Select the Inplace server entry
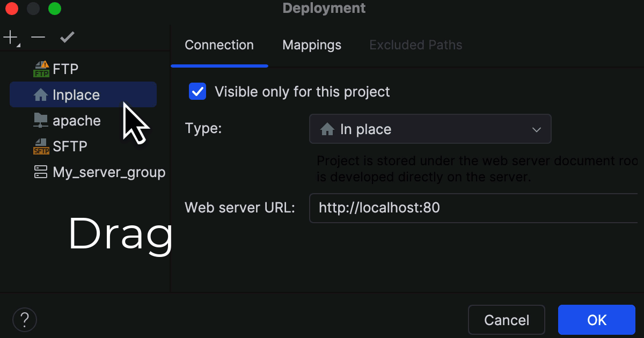The width and height of the screenshot is (644, 338). 83,95
